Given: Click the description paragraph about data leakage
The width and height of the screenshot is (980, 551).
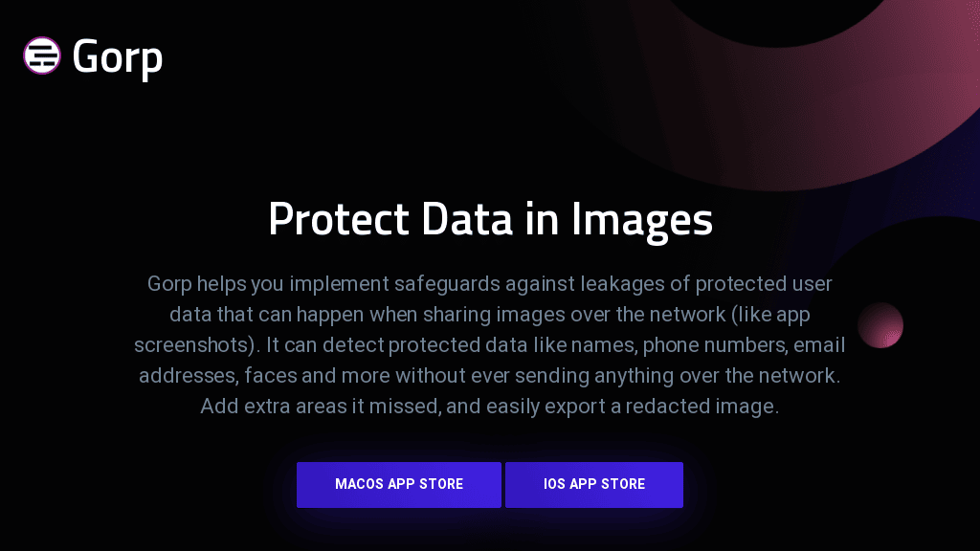Looking at the screenshot, I should point(490,344).
